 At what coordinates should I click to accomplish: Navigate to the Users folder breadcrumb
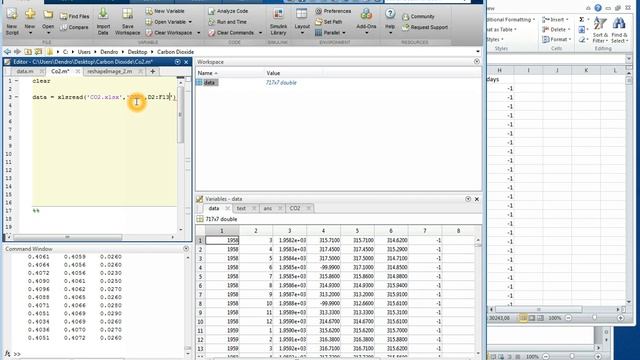(x=84, y=52)
